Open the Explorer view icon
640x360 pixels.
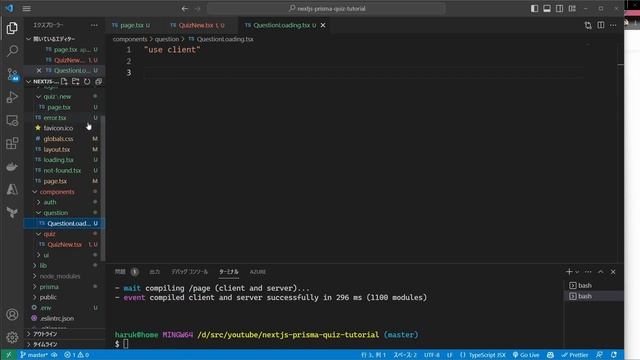click(x=12, y=28)
